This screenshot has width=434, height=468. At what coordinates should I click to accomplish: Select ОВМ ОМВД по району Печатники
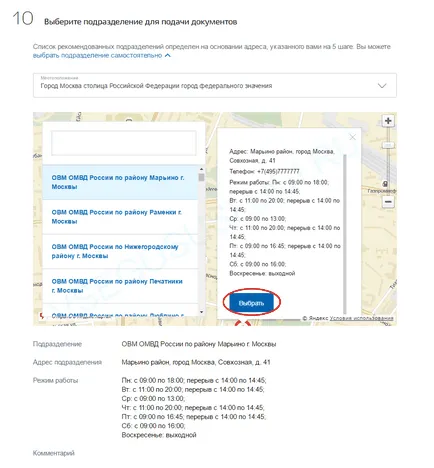click(120, 286)
